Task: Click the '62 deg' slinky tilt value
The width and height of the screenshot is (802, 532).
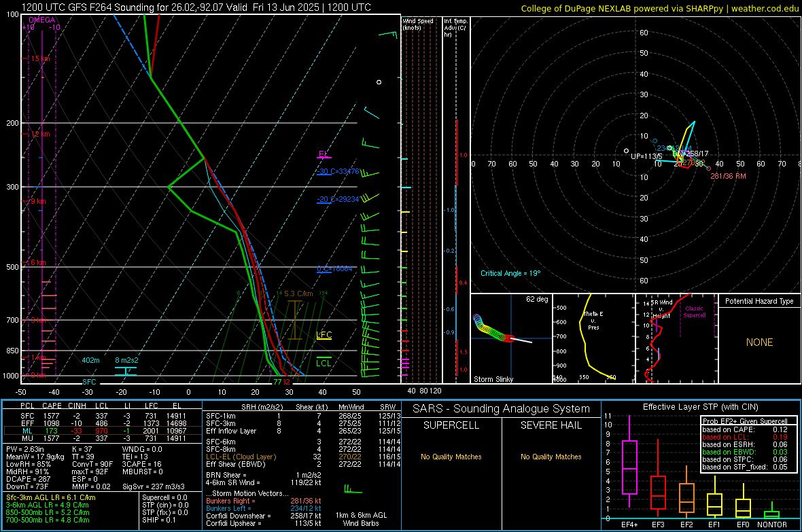Action: pyautogui.click(x=537, y=299)
